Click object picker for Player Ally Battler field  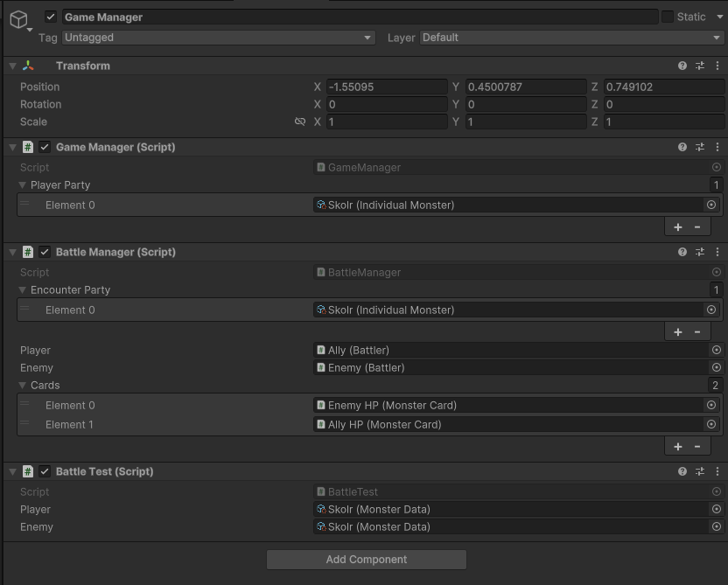pyautogui.click(x=717, y=350)
